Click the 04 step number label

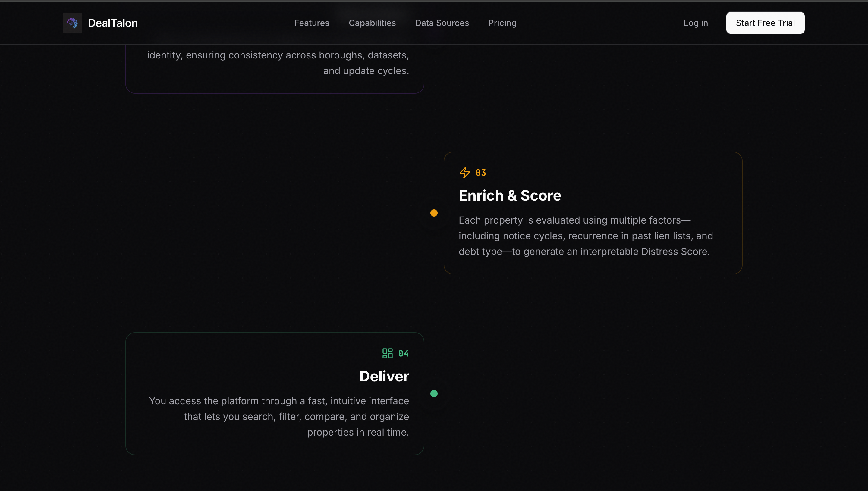pos(403,353)
